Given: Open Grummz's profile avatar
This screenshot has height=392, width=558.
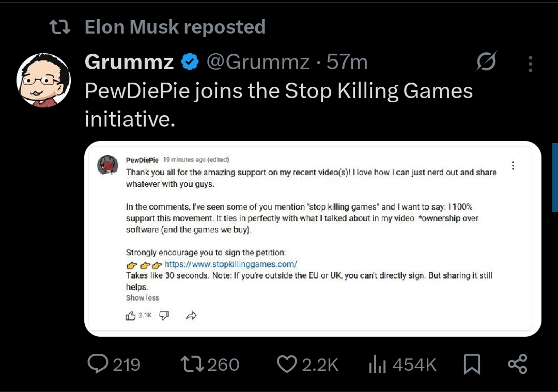Looking at the screenshot, I should (43, 80).
